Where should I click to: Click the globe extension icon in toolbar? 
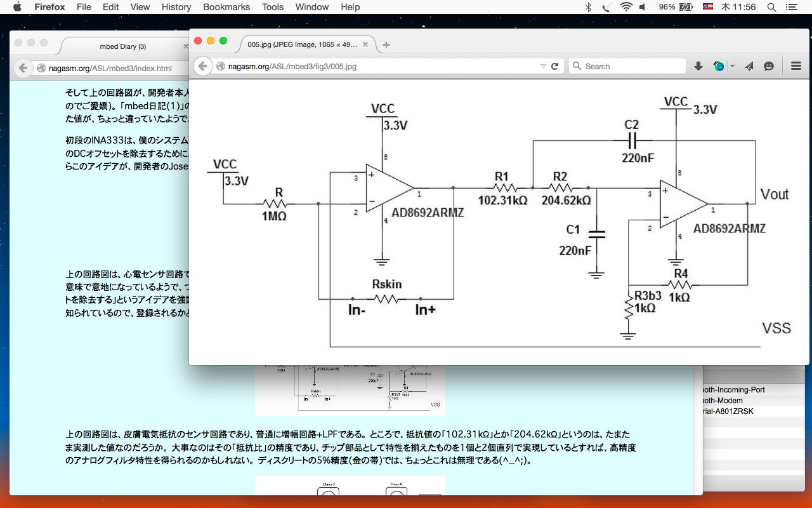pyautogui.click(x=719, y=66)
